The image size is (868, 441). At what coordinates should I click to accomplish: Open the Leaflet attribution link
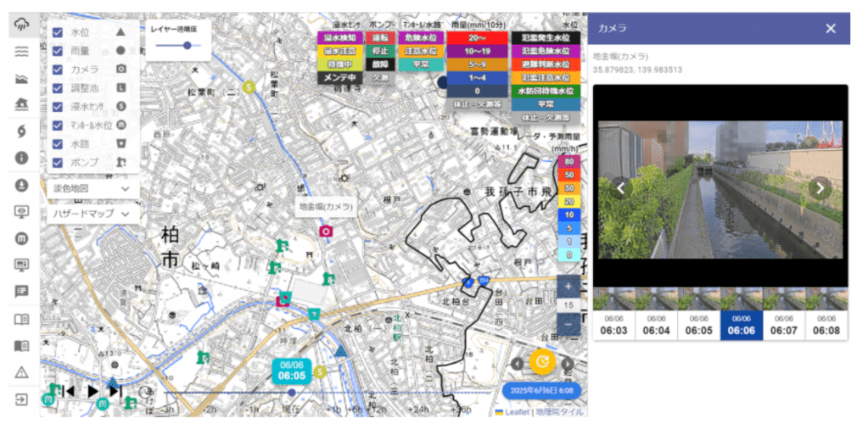(517, 411)
